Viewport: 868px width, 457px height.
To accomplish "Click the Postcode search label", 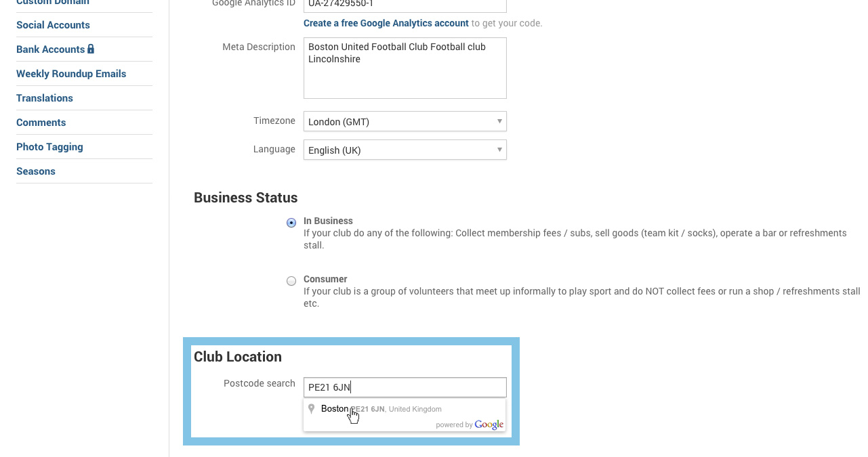I will coord(260,383).
